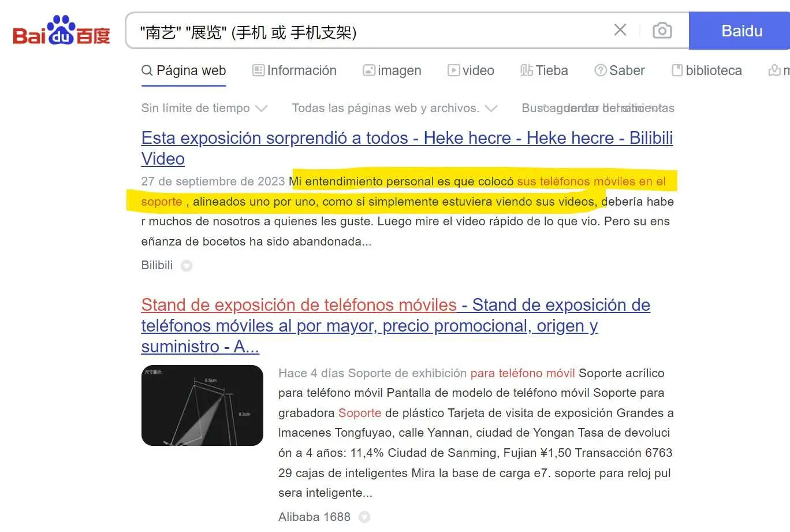Open the imagen search tab
The height and width of the screenshot is (532, 790).
tap(392, 70)
